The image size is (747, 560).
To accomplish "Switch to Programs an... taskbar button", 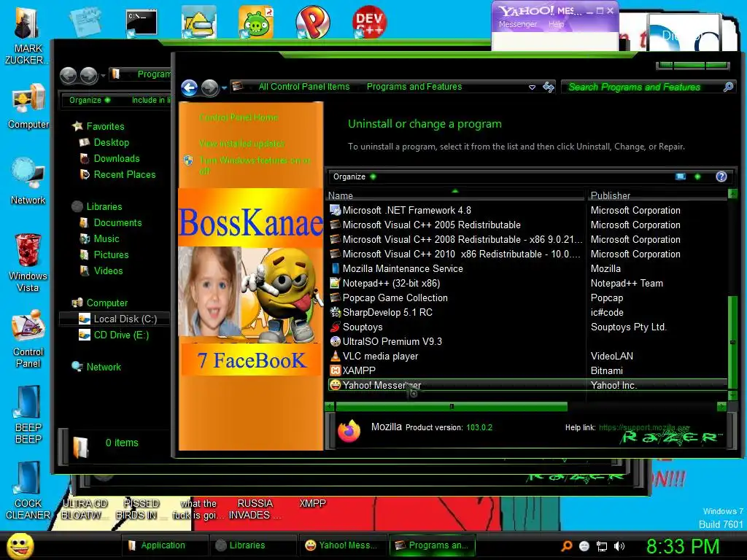I will (x=433, y=545).
